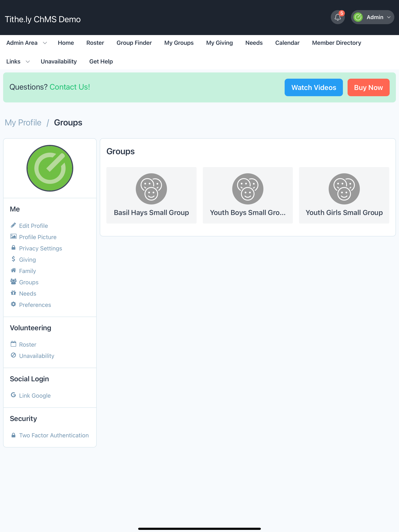
Task: Open Giving in the sidebar
Action: point(27,260)
